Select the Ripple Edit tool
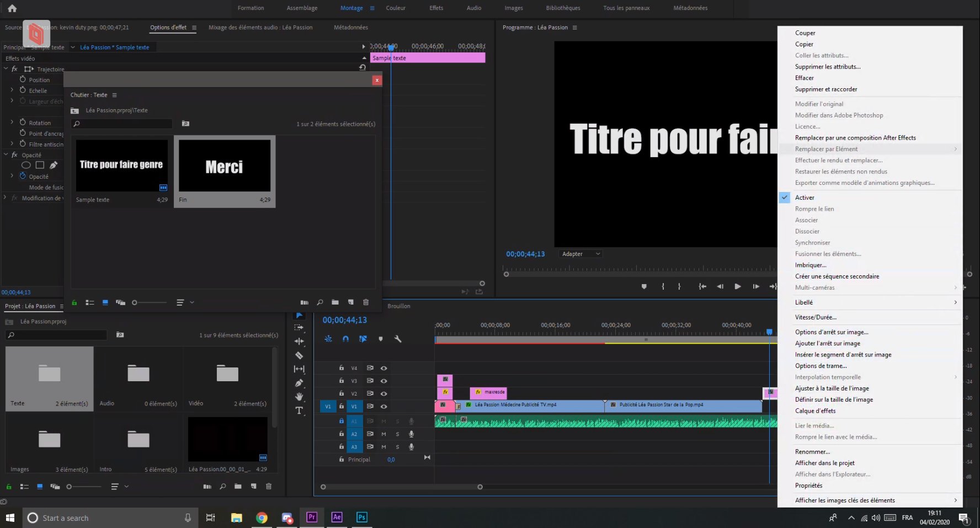 [x=299, y=342]
